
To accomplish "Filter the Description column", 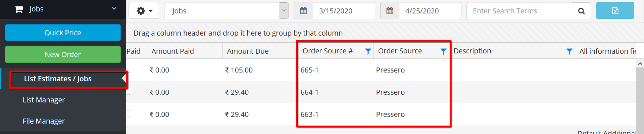I will pyautogui.click(x=569, y=51).
